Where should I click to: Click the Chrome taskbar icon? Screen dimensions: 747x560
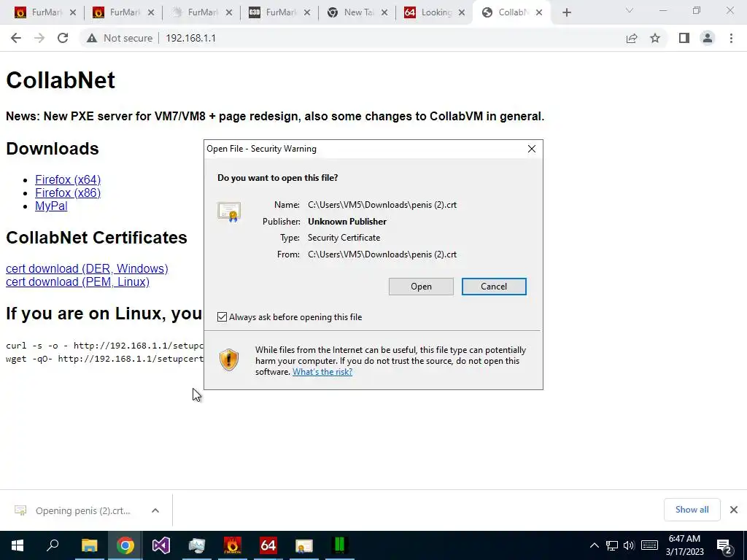pyautogui.click(x=125, y=545)
